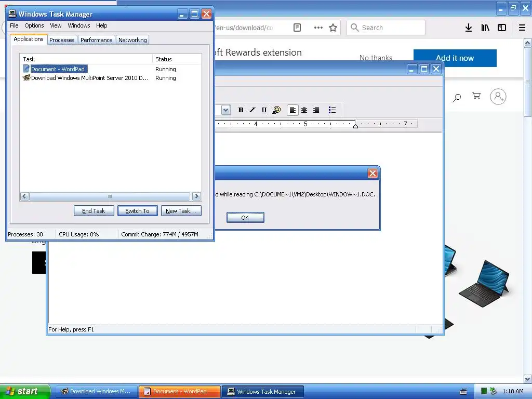
Task: Open the browser downloads arrow icon
Action: [469, 28]
